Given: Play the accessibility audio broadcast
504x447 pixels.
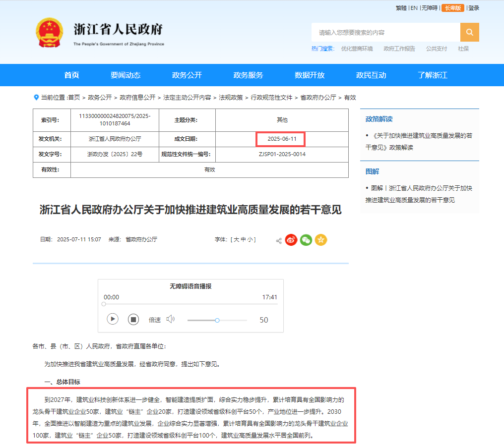Looking at the screenshot, I should coord(113,319).
